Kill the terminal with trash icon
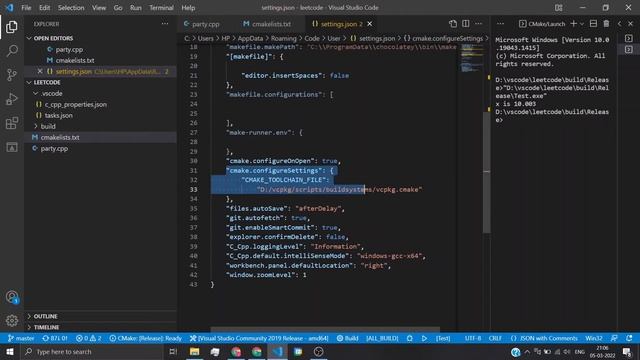Image resolution: width=640 pixels, height=360 pixels. pos(606,24)
